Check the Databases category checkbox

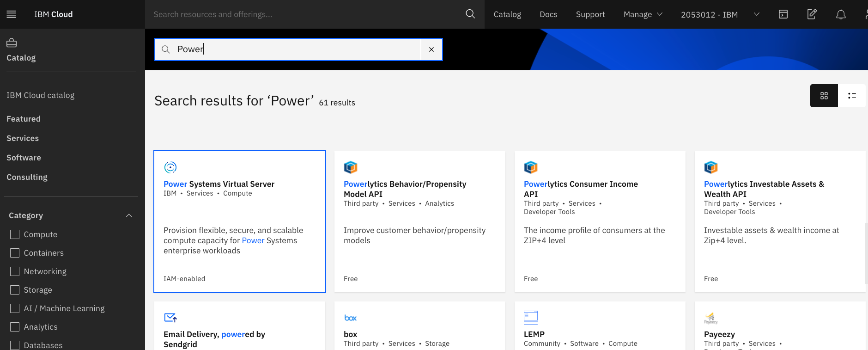[x=15, y=345]
